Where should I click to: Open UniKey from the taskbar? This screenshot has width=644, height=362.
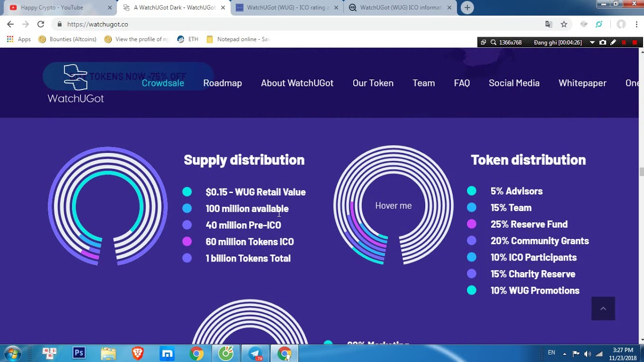point(49,353)
